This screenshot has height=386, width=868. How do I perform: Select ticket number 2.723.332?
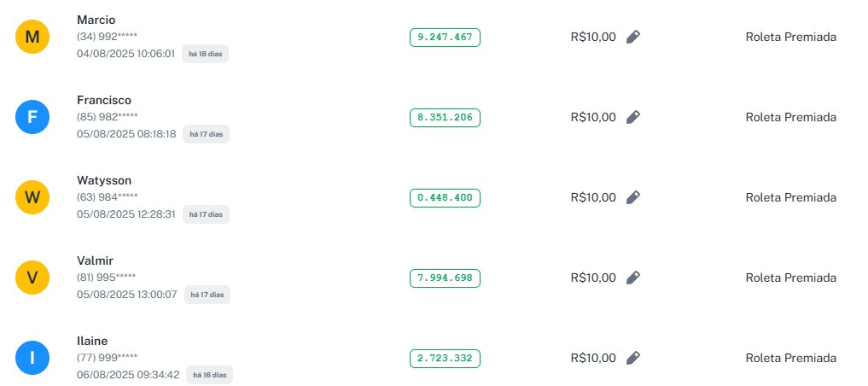[x=445, y=359]
